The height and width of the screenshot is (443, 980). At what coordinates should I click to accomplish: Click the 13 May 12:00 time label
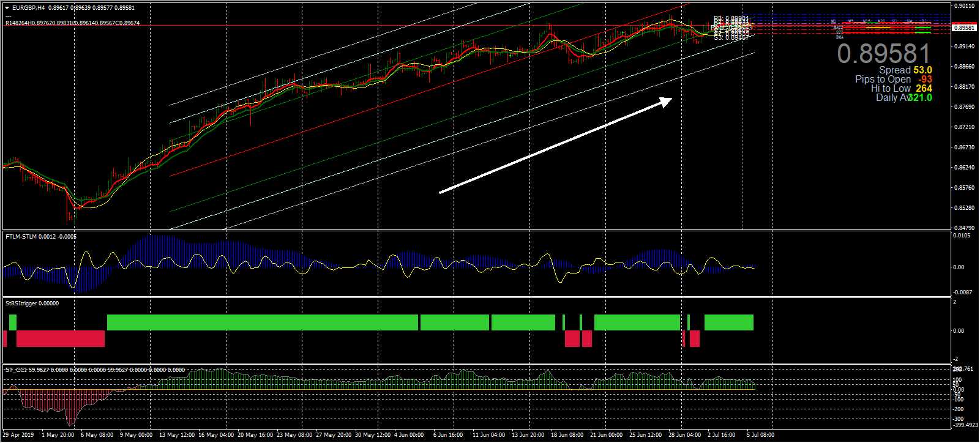click(x=177, y=435)
